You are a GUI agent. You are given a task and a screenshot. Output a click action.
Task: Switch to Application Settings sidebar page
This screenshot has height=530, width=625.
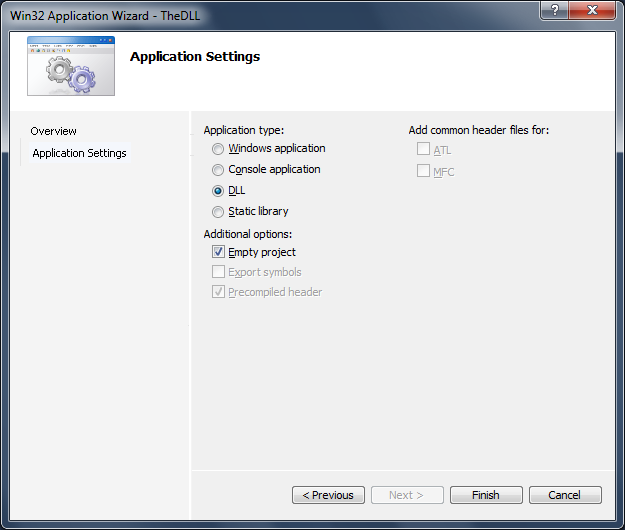[x=79, y=153]
